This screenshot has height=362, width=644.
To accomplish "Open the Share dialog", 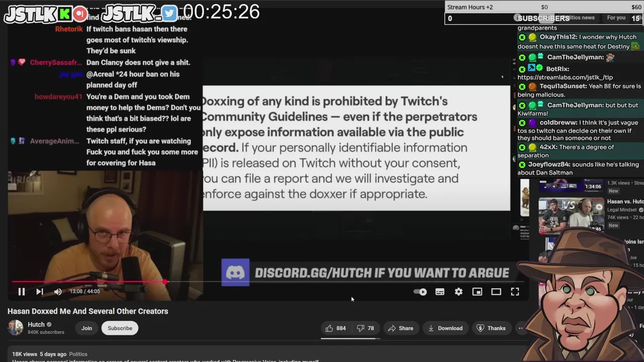I will coord(400,328).
